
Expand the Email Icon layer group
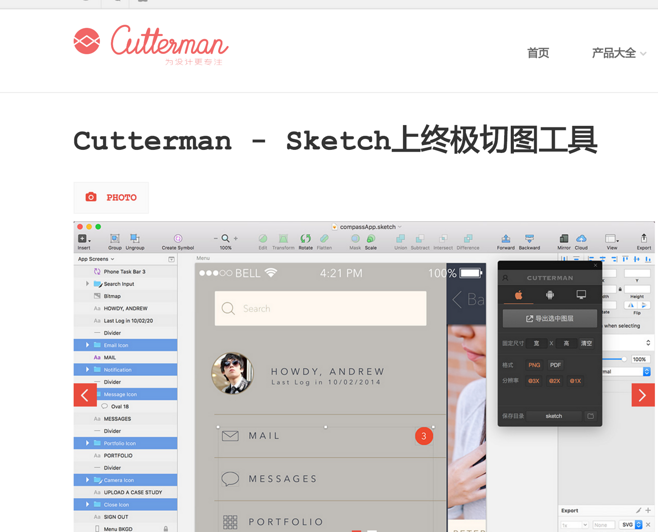87,345
